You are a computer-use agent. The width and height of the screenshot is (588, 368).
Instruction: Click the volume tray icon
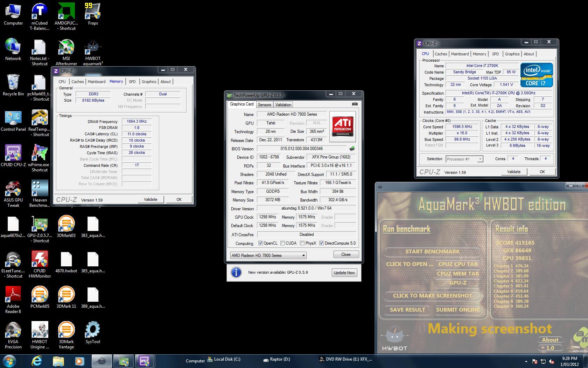click(552, 361)
